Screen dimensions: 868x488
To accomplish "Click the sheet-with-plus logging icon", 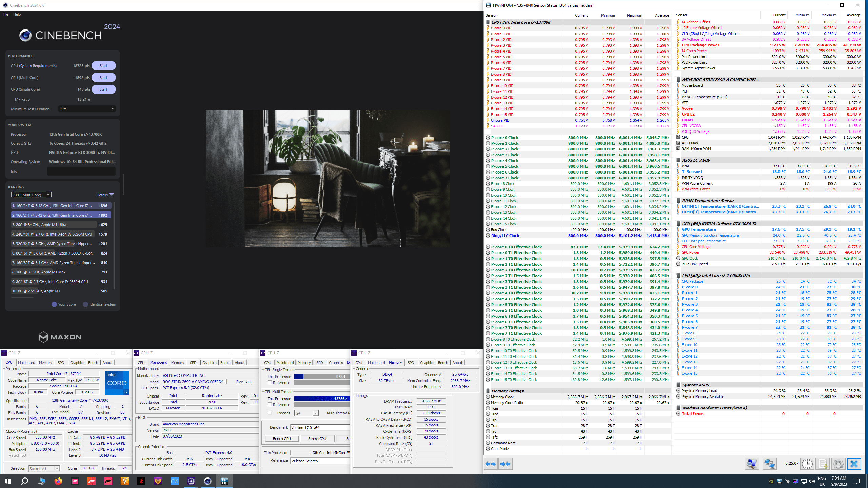I will (x=823, y=464).
